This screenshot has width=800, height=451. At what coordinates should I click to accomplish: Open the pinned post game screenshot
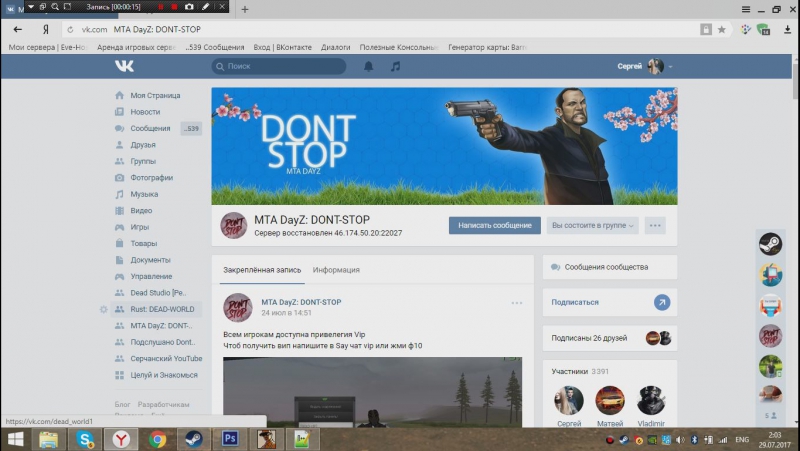[x=372, y=392]
